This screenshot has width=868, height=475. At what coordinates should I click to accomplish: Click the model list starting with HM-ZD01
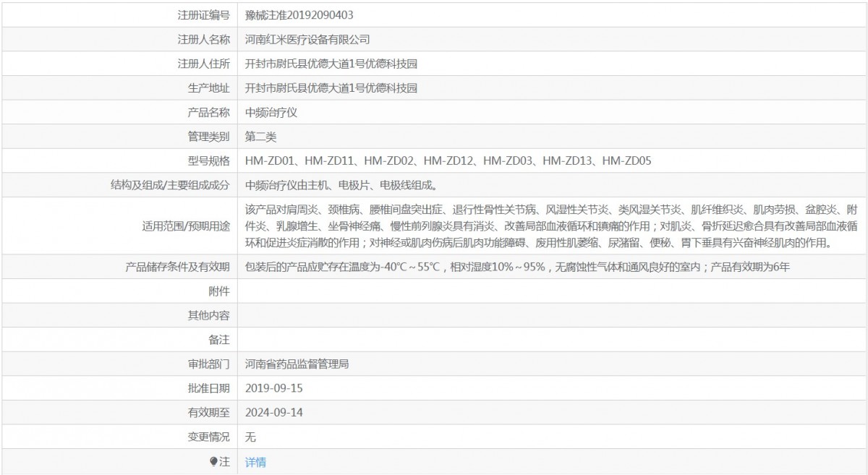[x=448, y=161]
